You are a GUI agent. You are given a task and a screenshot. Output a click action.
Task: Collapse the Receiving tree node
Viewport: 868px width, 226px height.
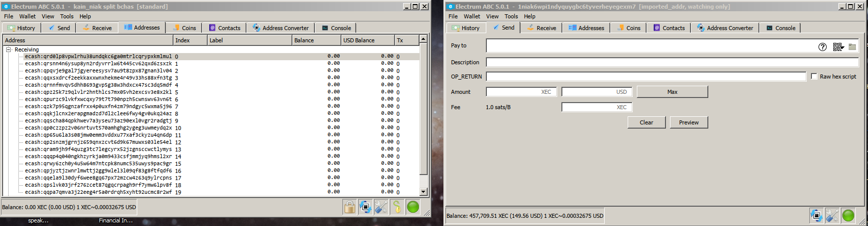pyautogui.click(x=9, y=49)
